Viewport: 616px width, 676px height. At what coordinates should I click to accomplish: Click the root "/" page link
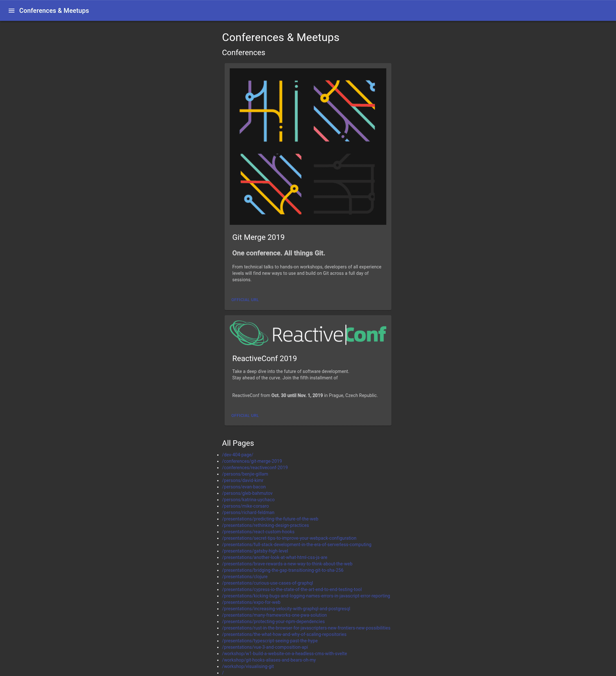click(223, 673)
